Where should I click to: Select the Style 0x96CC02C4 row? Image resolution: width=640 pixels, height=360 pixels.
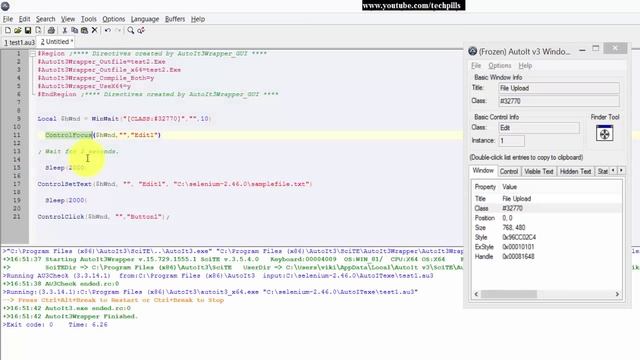tap(547, 238)
